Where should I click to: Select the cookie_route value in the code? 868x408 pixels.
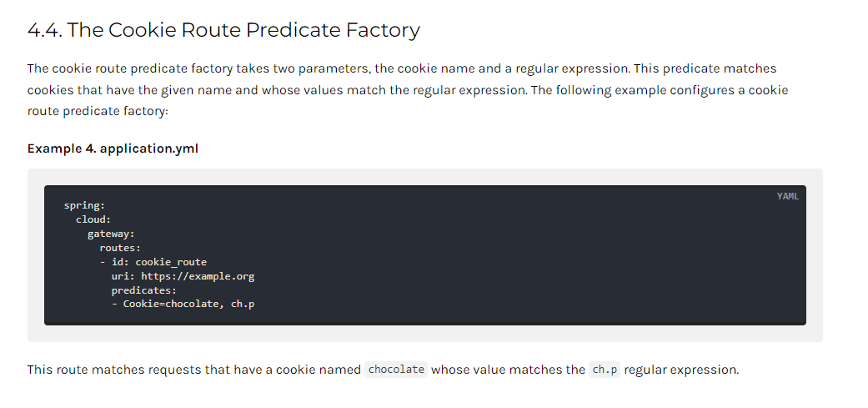(x=171, y=262)
